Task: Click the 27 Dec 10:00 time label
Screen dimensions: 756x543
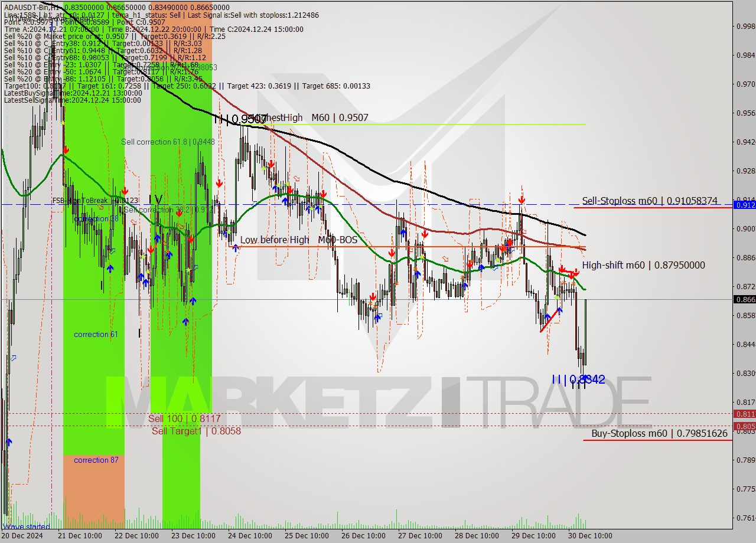Action: [420, 536]
